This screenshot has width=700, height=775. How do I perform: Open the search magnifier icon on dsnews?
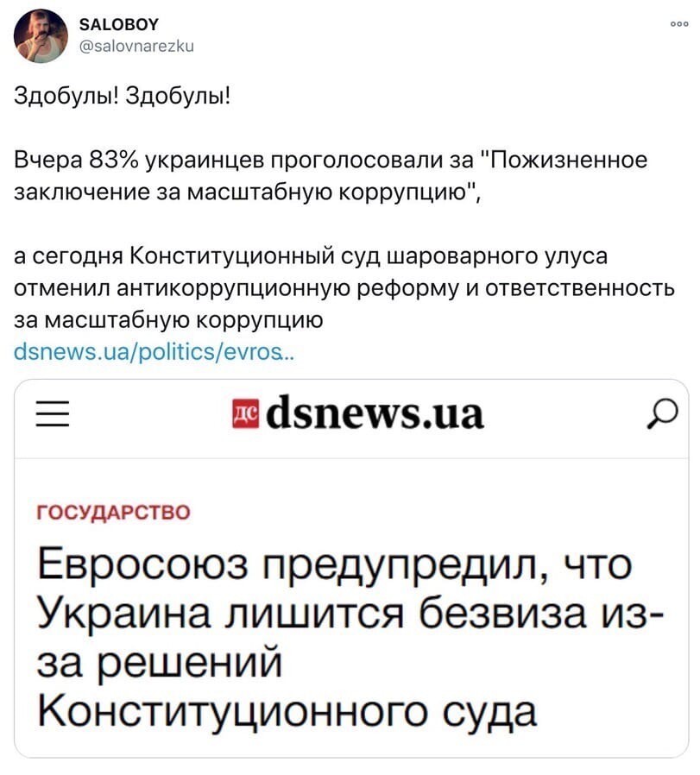(x=663, y=413)
